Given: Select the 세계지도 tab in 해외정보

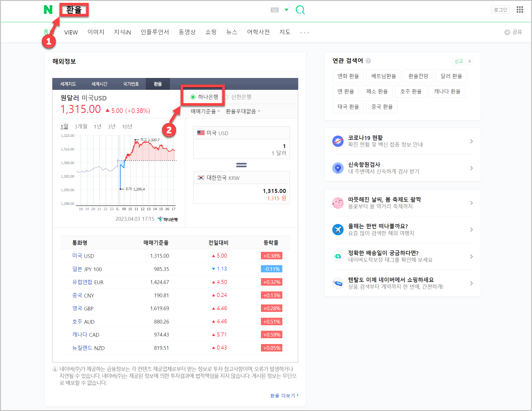Looking at the screenshot, I should pyautogui.click(x=68, y=84).
